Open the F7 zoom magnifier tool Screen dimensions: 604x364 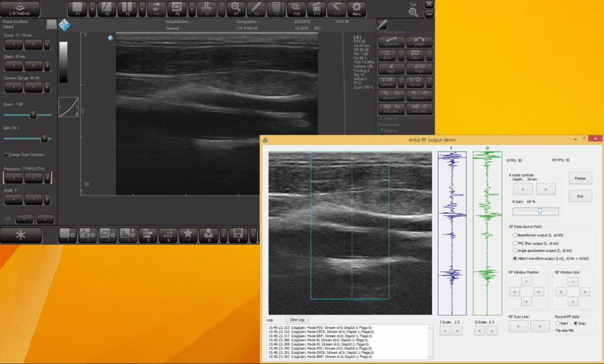[236, 9]
